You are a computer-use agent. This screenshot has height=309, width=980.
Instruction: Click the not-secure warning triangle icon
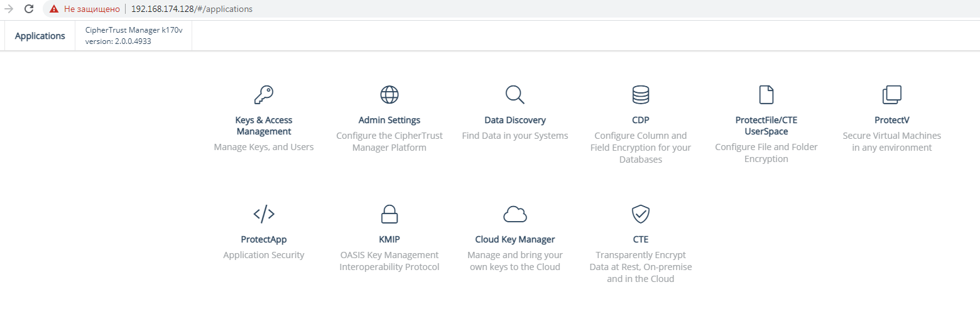pos(54,9)
